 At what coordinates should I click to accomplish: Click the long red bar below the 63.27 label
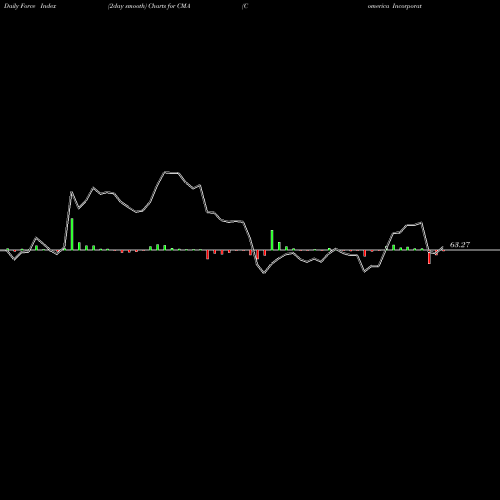[x=429, y=257]
